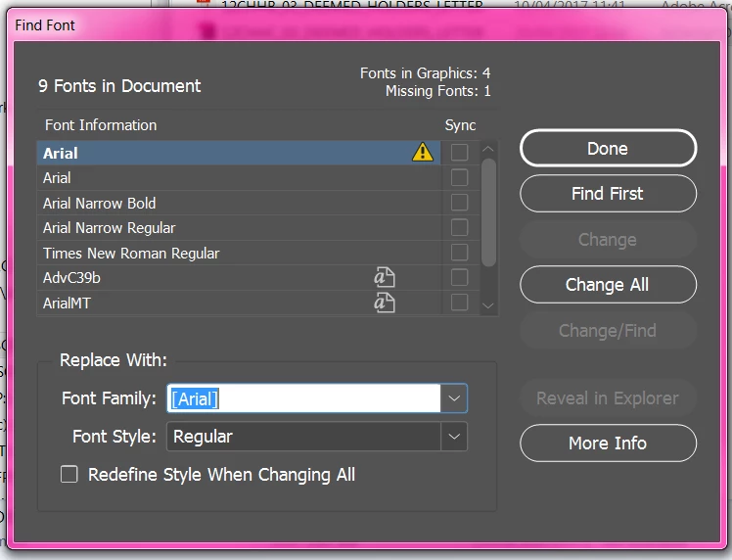Click the Sync column header
Viewport: 732px width, 560px height.
[460, 125]
